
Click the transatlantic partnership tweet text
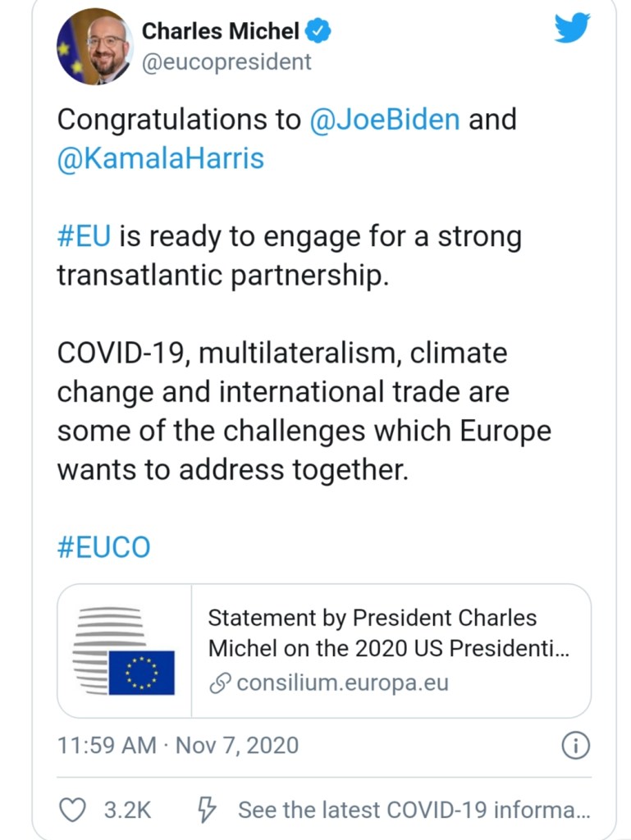221,276
